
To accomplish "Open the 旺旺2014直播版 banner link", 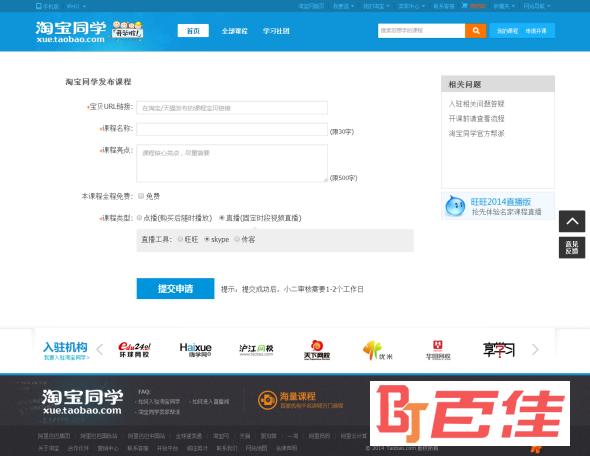I will 498,206.
